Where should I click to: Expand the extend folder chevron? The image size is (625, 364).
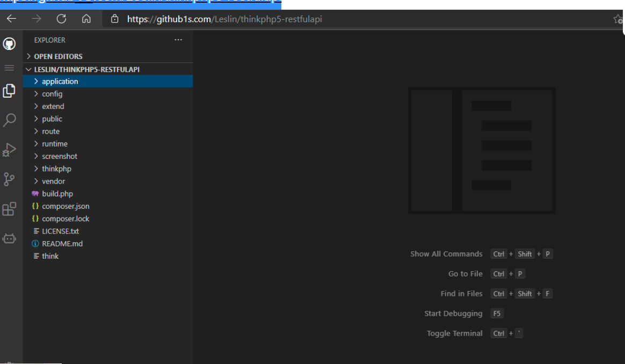(36, 106)
